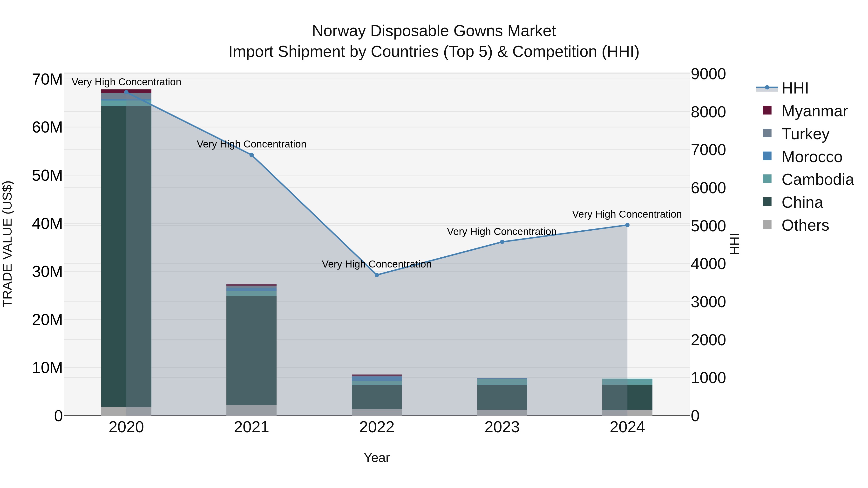Click the Myanmar legend color swatch
This screenshot has height=488, width=868.
(767, 110)
